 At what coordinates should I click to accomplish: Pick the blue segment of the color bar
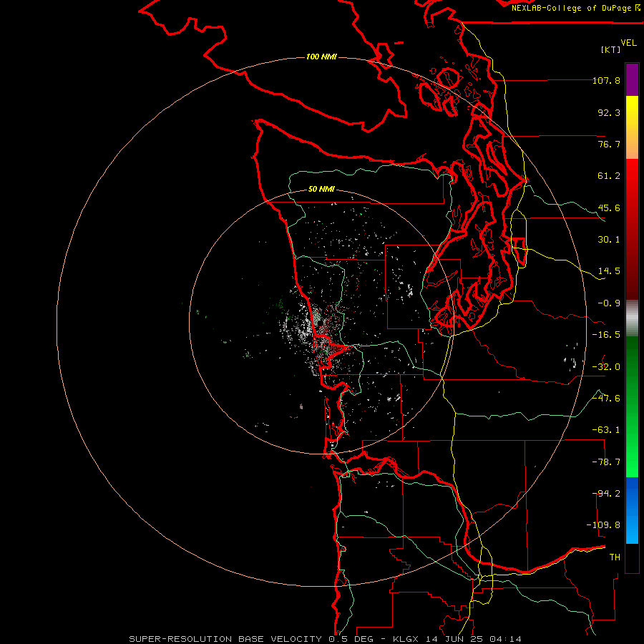point(632,510)
